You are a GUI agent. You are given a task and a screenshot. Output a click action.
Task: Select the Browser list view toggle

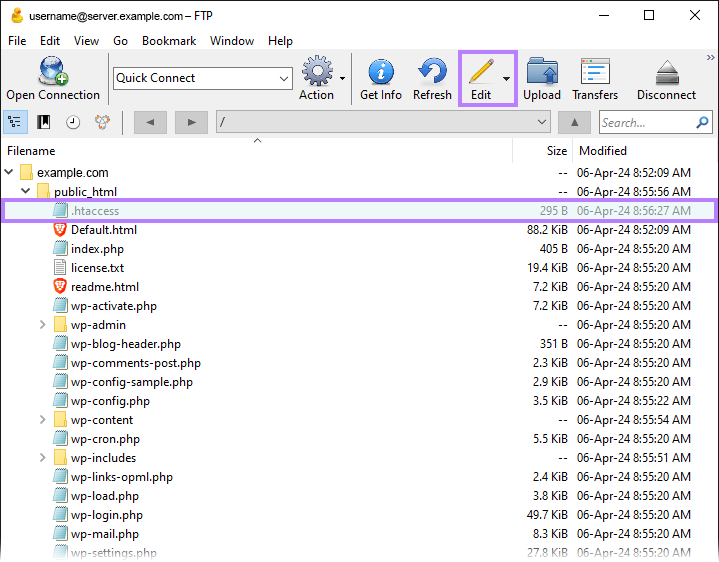point(15,122)
